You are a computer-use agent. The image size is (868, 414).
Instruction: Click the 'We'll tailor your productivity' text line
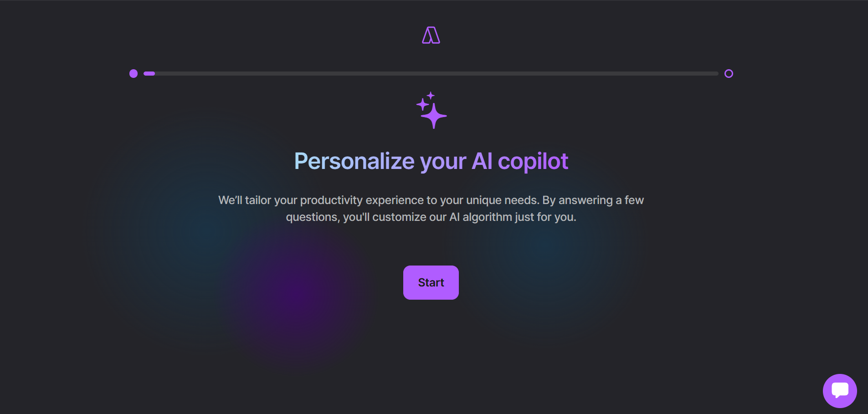pyautogui.click(x=431, y=200)
